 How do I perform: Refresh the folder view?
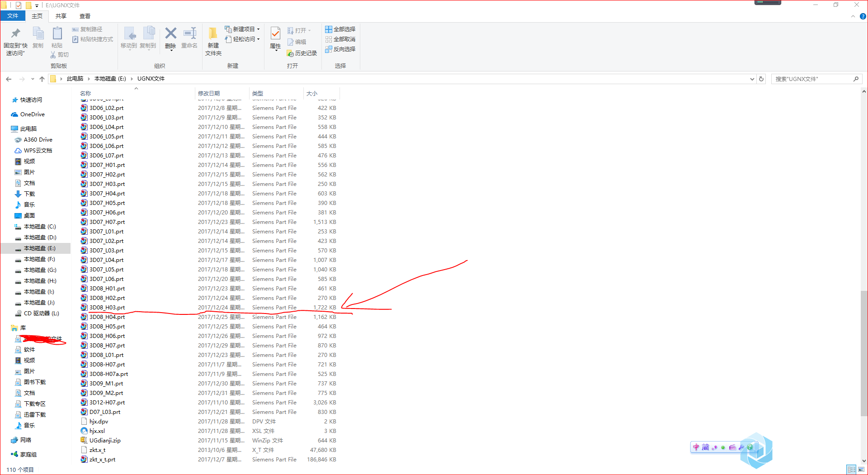(x=761, y=79)
